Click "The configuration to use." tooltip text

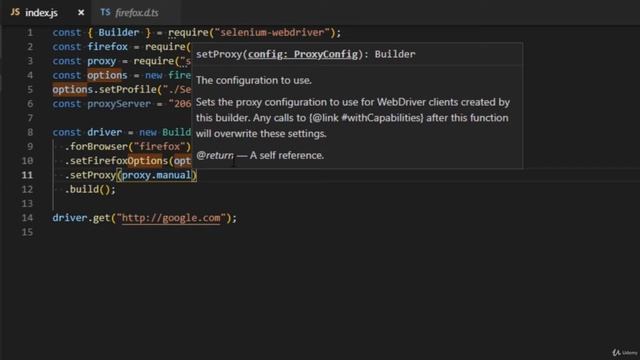click(x=254, y=80)
